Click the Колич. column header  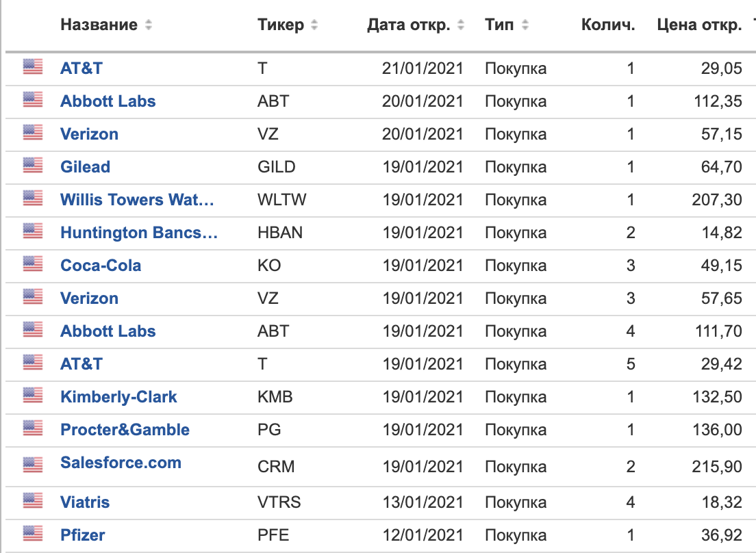[x=608, y=25]
